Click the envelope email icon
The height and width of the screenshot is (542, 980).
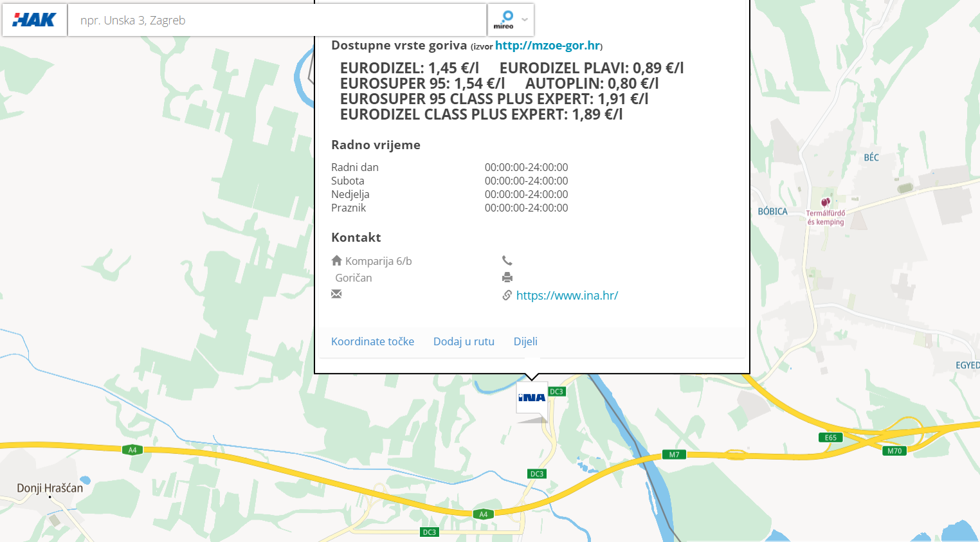[x=336, y=294]
